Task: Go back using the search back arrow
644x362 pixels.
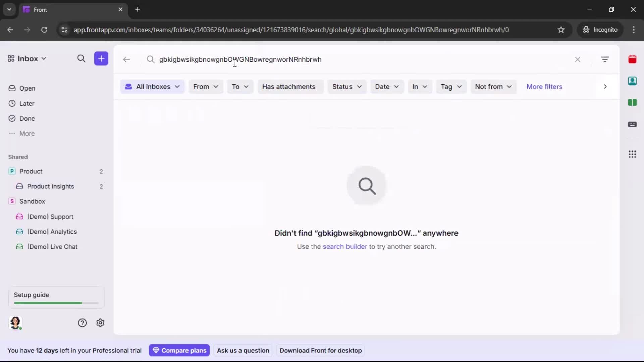Action: coord(127,59)
